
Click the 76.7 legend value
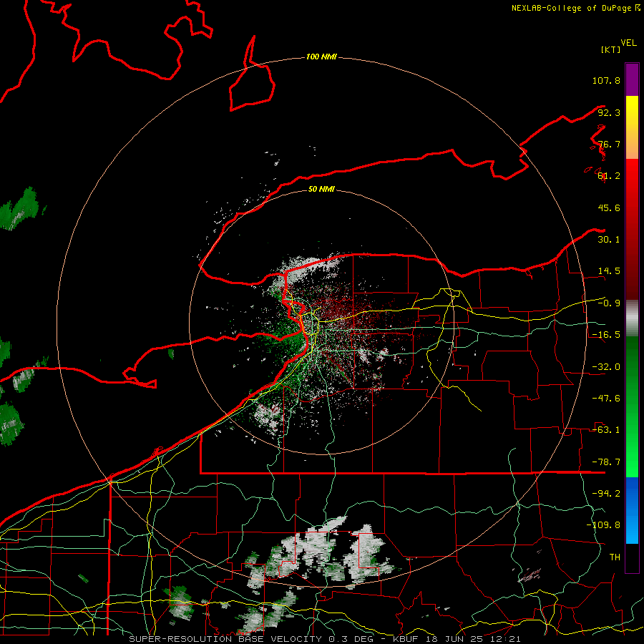(609, 144)
